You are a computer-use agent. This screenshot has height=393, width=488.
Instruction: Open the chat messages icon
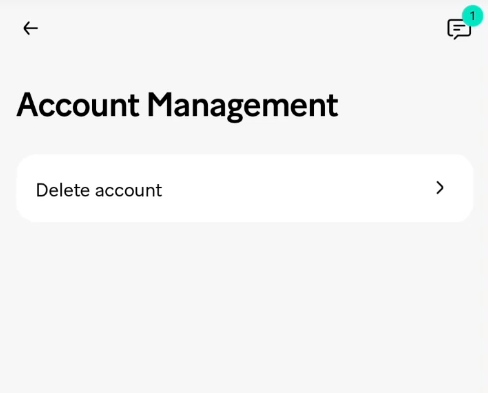point(459,29)
